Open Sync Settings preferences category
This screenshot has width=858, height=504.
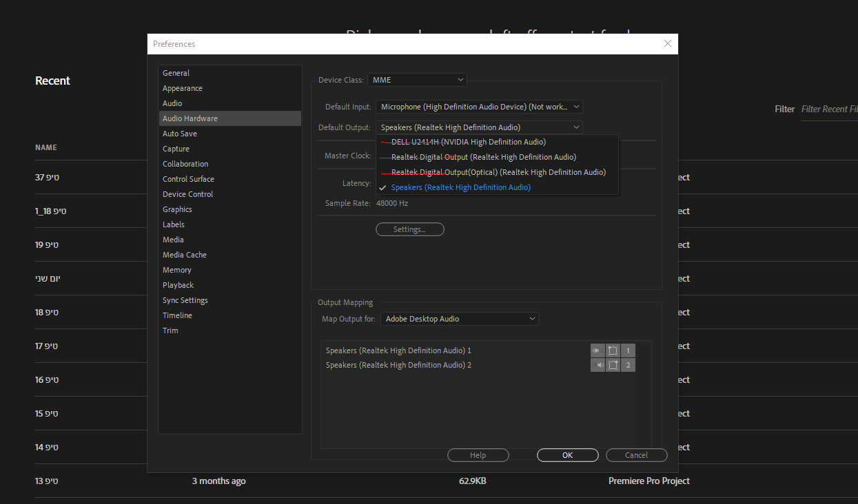[230, 300]
